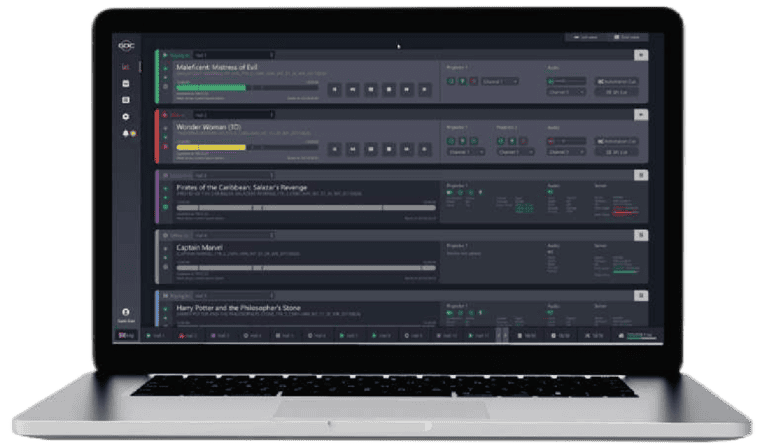The image size is (762, 448).
Task: Pause the Wonder Woman playback
Action: tap(371, 149)
